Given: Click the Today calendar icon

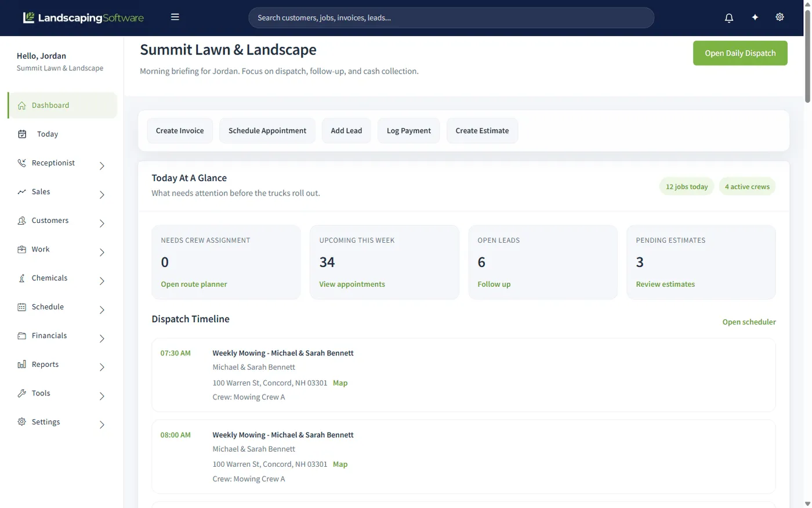Looking at the screenshot, I should [22, 134].
